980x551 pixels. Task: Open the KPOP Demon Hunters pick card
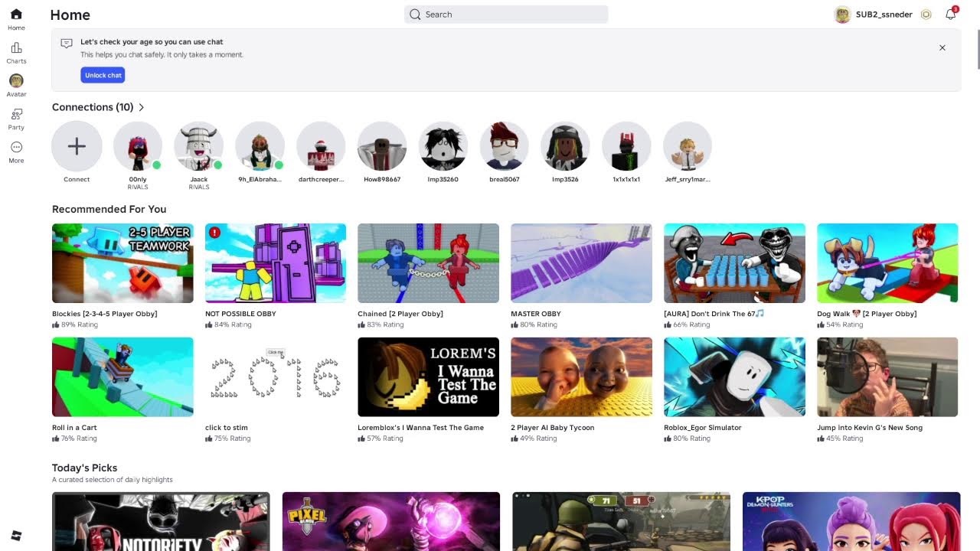click(851, 521)
